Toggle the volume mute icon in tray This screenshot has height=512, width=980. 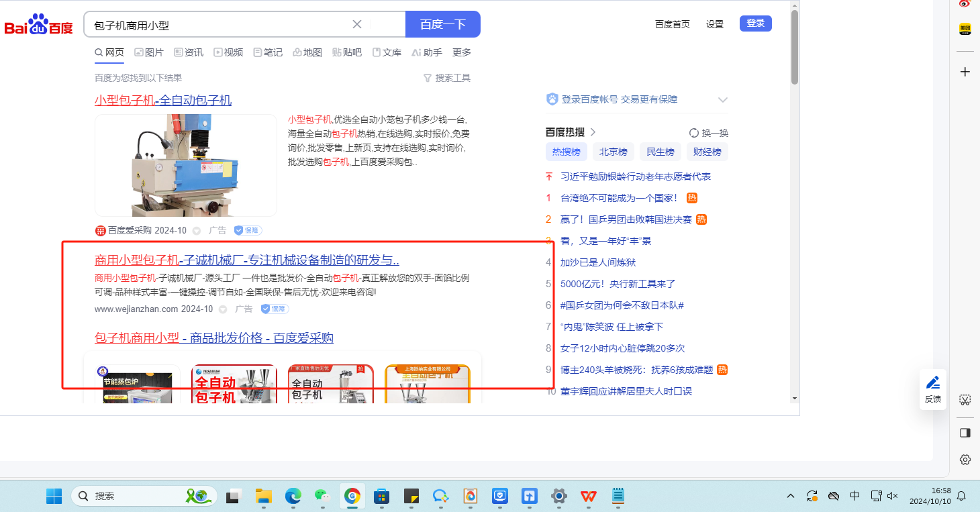tap(893, 496)
